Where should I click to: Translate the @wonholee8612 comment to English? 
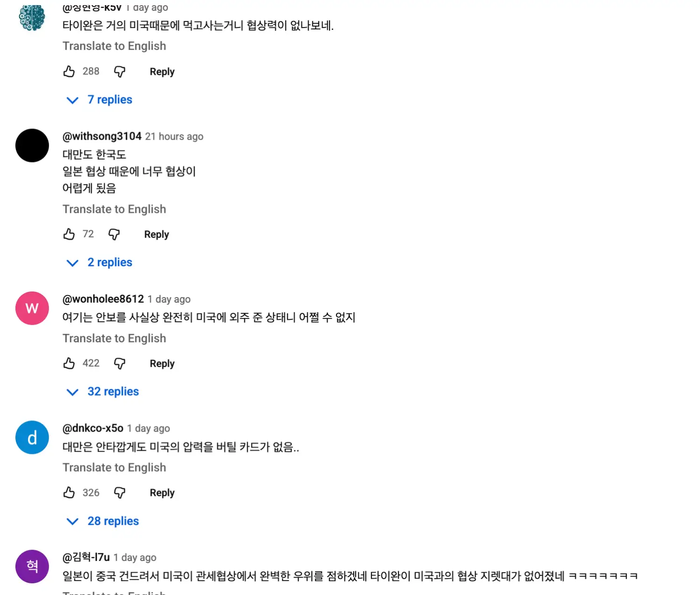[114, 339]
